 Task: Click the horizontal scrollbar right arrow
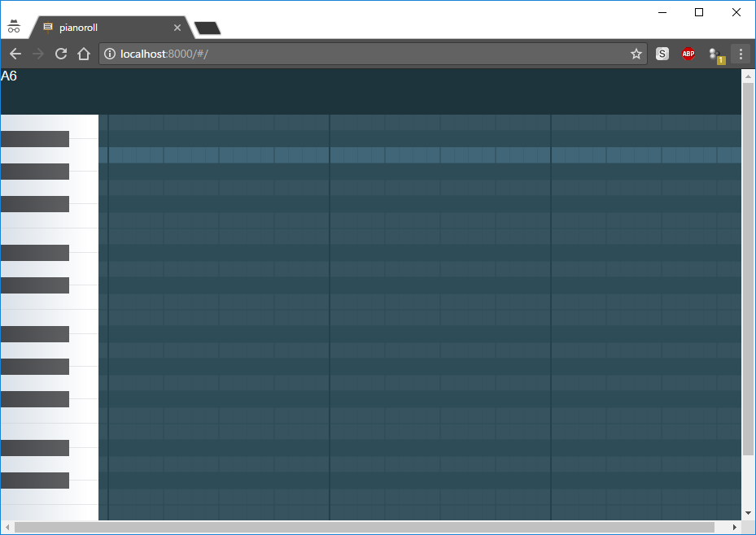734,528
